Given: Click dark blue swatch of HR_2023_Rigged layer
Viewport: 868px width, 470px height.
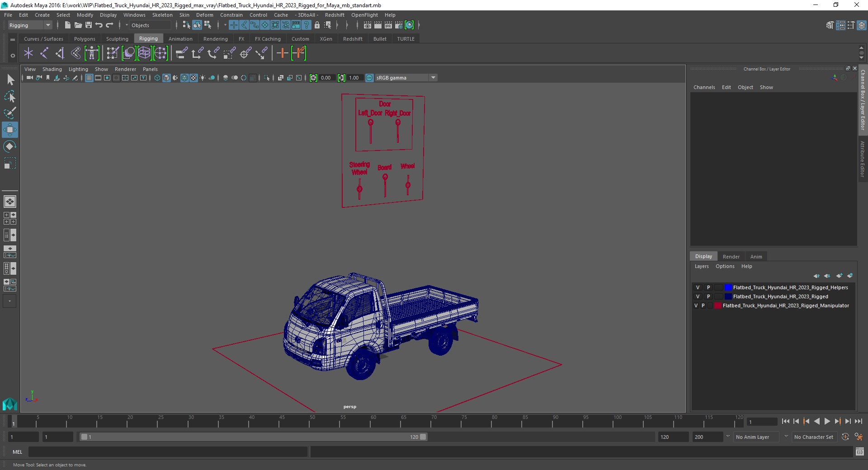Looking at the screenshot, I should 728,296.
